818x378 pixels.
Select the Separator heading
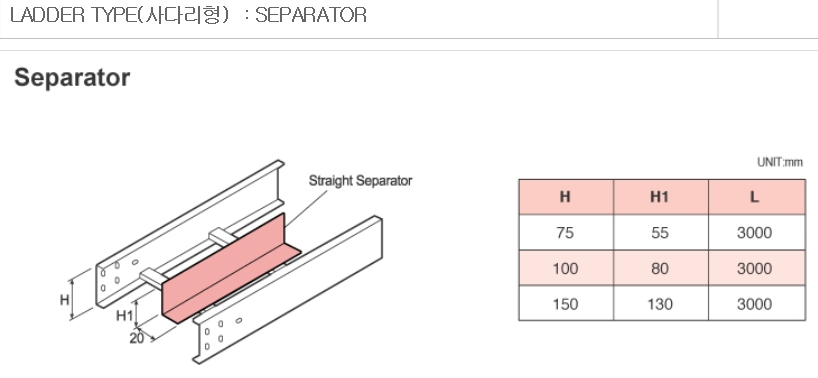tap(72, 78)
